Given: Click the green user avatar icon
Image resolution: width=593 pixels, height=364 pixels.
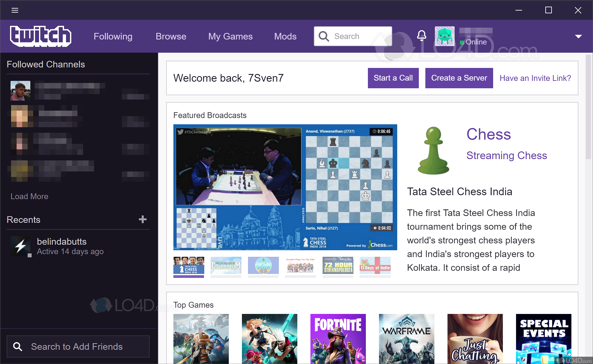Looking at the screenshot, I should point(444,36).
